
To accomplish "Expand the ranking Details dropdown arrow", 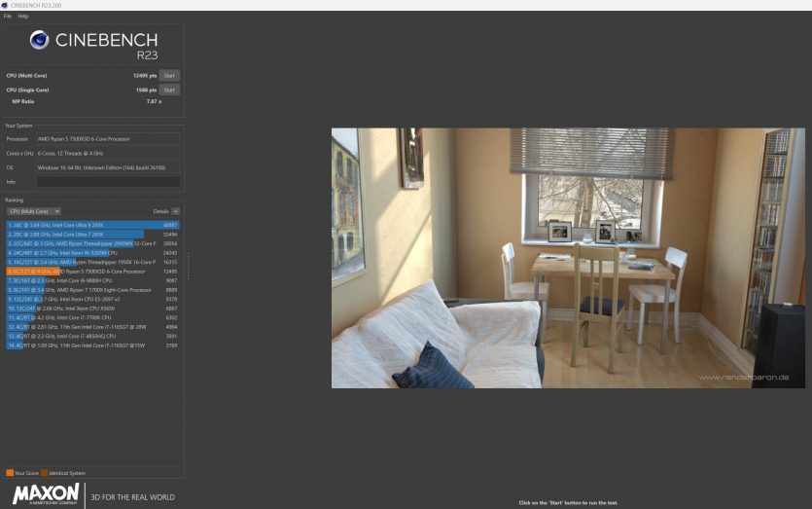I will pos(176,211).
